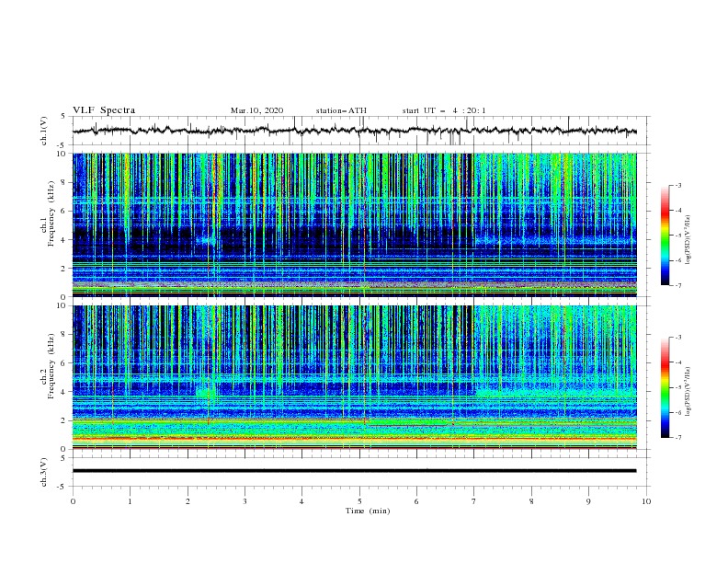Click time axis tick label "6"
Viewport: 728px width, 563px height.
416,501
